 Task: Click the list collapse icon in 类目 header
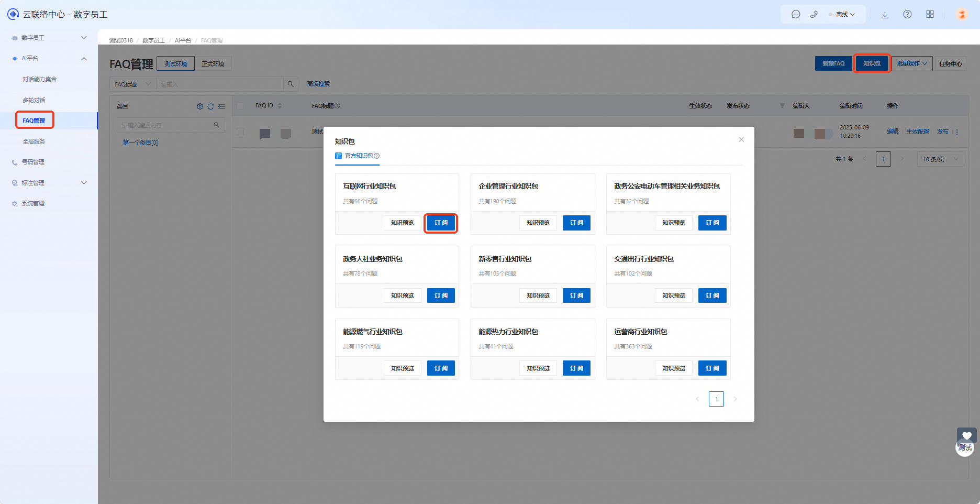(221, 106)
